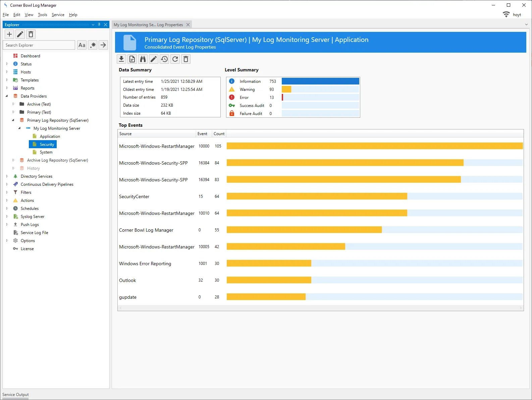Click the trash icon in log toolbar
The height and width of the screenshot is (400, 532).
[x=186, y=59]
